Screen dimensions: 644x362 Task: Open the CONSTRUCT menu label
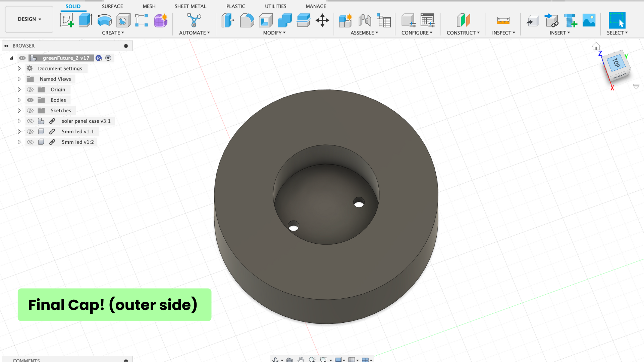[463, 33]
